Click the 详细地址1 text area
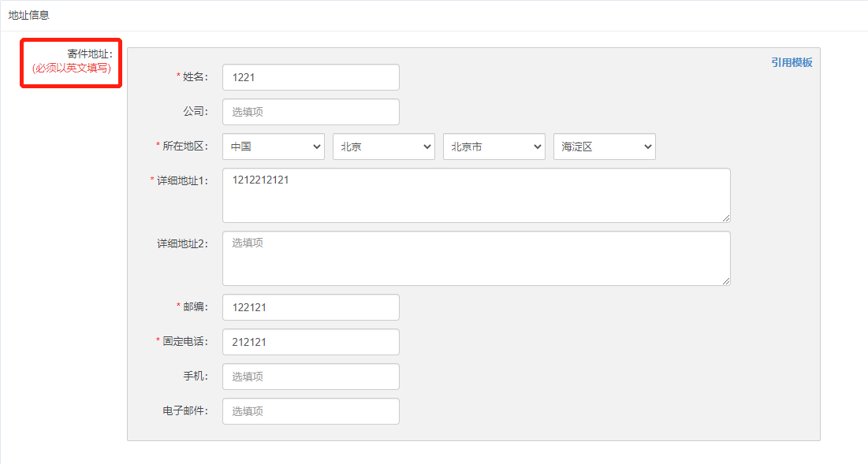This screenshot has height=464, width=868. point(476,195)
